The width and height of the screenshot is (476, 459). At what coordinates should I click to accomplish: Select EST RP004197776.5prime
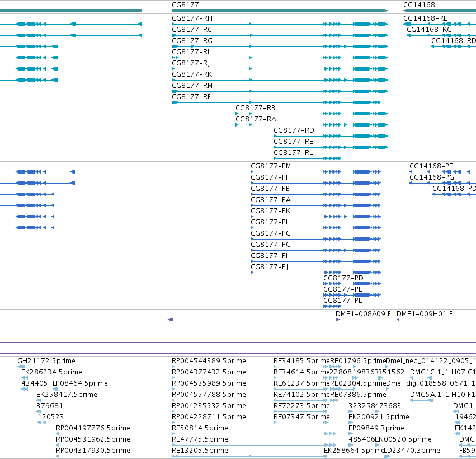pos(93,429)
